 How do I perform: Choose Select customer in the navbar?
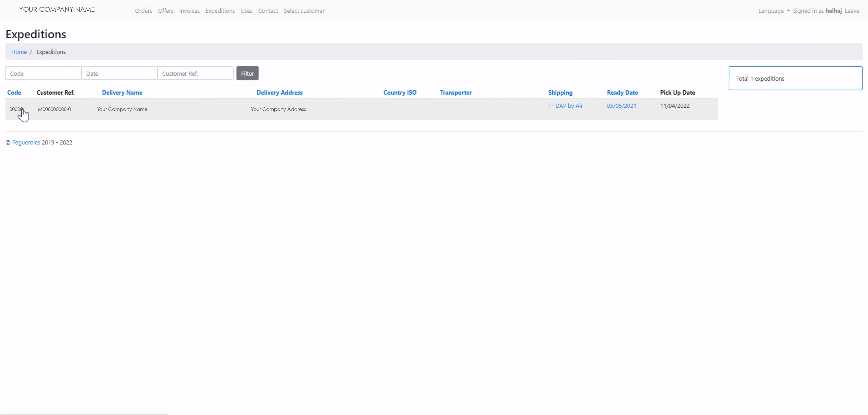point(304,11)
